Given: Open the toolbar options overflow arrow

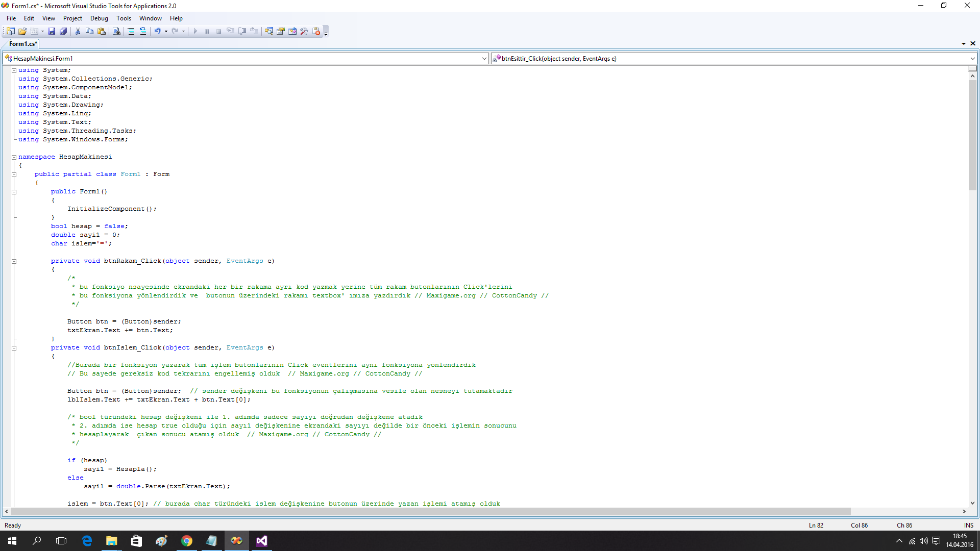Looking at the screenshot, I should point(326,32).
